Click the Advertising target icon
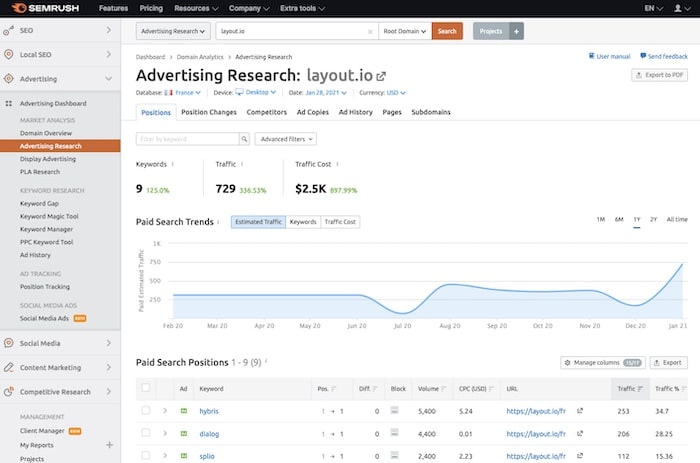 coord(8,79)
